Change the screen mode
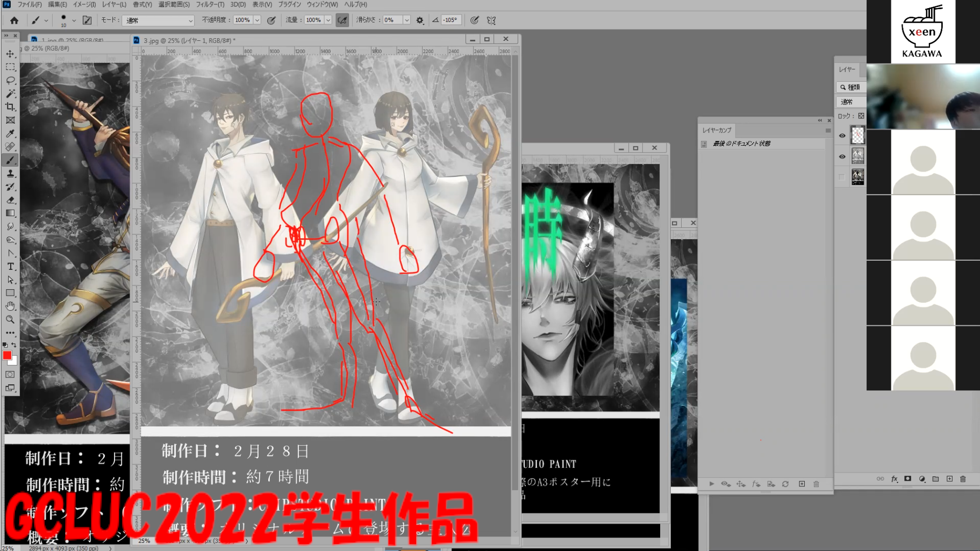 [10, 388]
